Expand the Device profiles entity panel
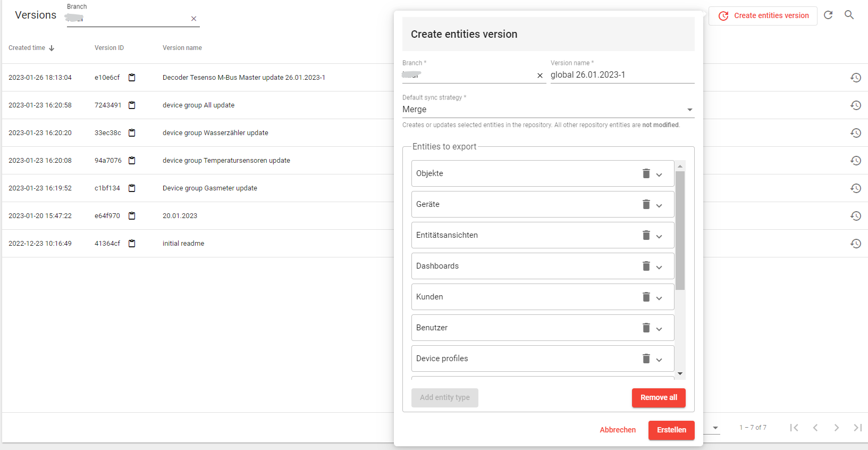Image resolution: width=868 pixels, height=450 pixels. pyautogui.click(x=659, y=360)
